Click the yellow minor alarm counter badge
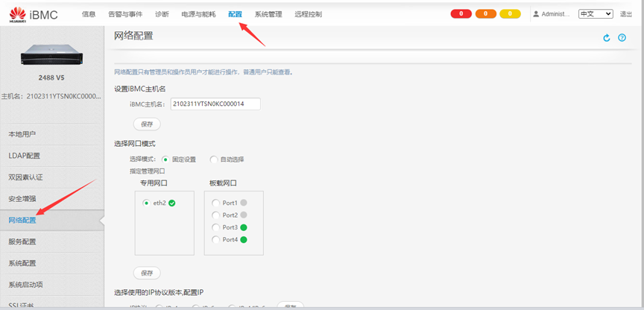Screen dimensions: 644x310 point(510,14)
